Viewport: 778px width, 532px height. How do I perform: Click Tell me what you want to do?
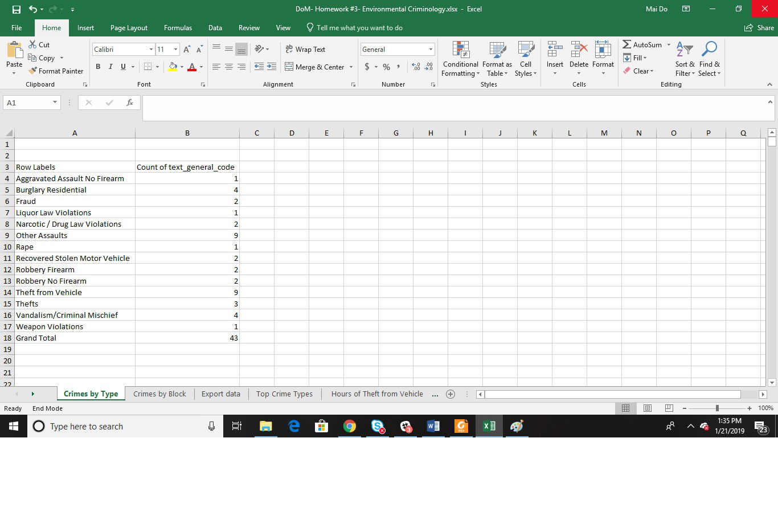[x=354, y=27]
